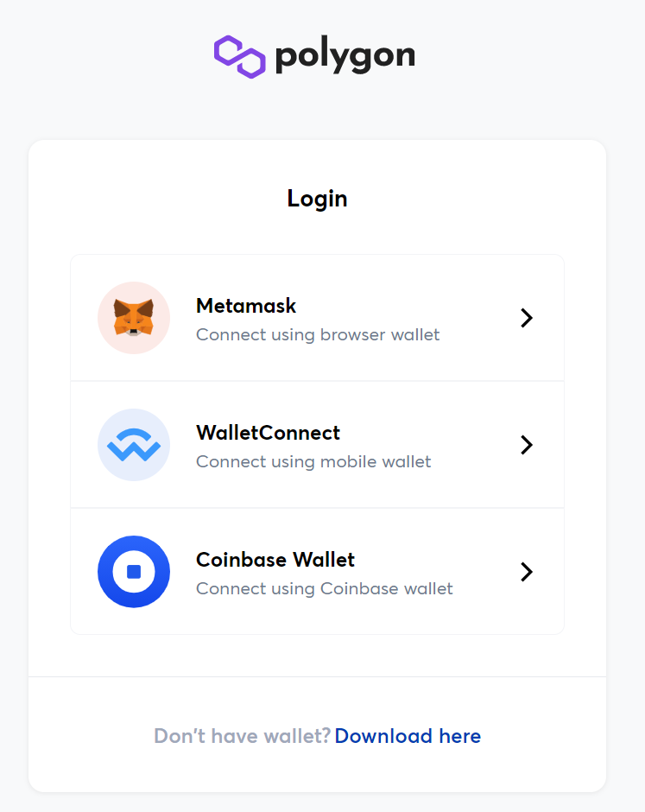Click 'Connect using Coinbase wallet' description
The height and width of the screenshot is (812, 645).
325,588
